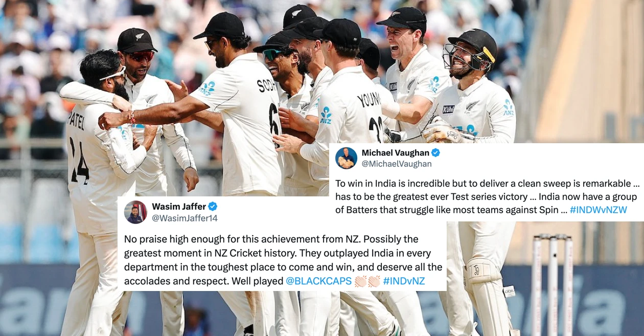Click the clapping hands emojis in Jaffer's tweet

[x=366, y=281]
